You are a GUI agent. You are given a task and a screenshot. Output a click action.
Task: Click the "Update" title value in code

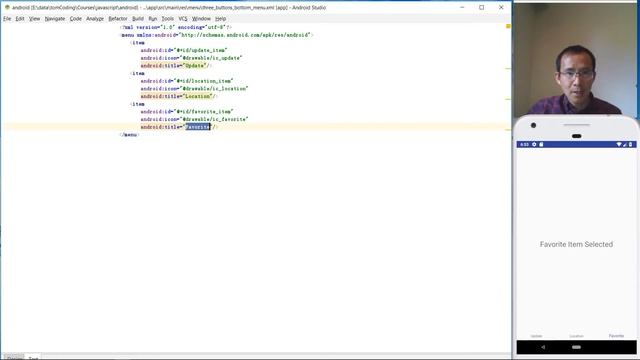point(195,66)
